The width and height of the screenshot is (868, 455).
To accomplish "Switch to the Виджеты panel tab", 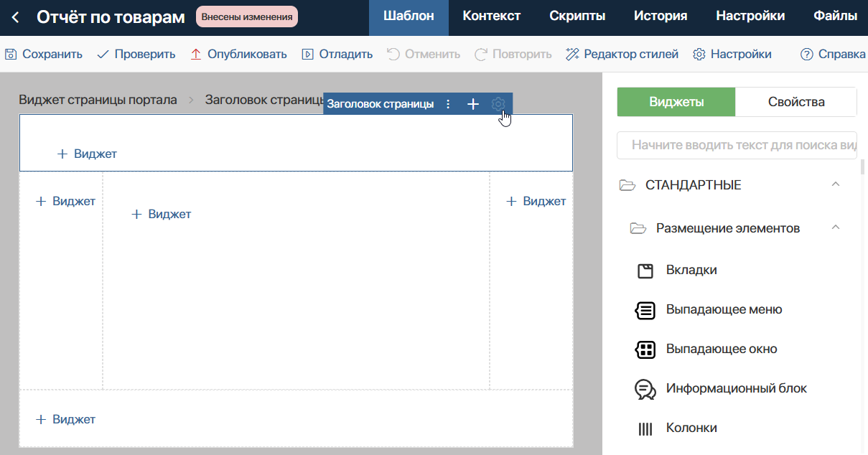I will (676, 102).
